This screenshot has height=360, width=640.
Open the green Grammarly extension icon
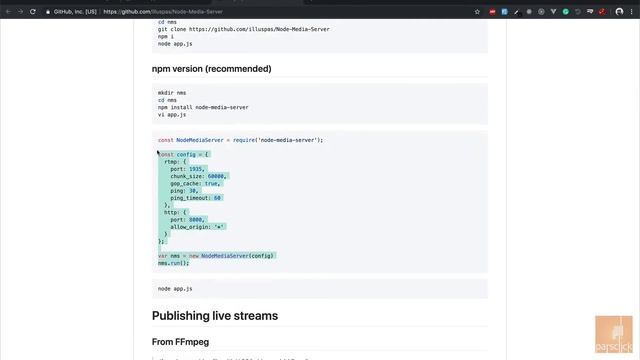[566, 12]
